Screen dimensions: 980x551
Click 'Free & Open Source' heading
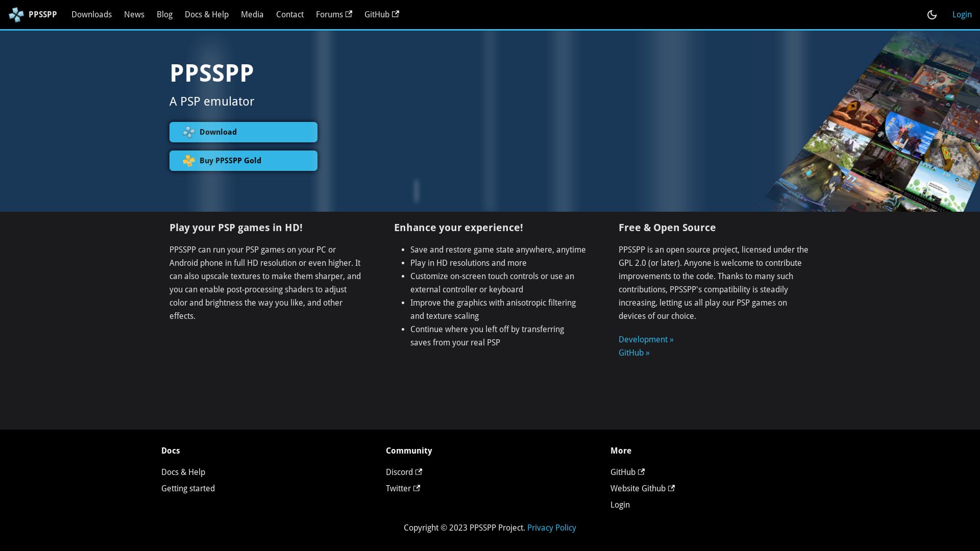[x=667, y=228]
